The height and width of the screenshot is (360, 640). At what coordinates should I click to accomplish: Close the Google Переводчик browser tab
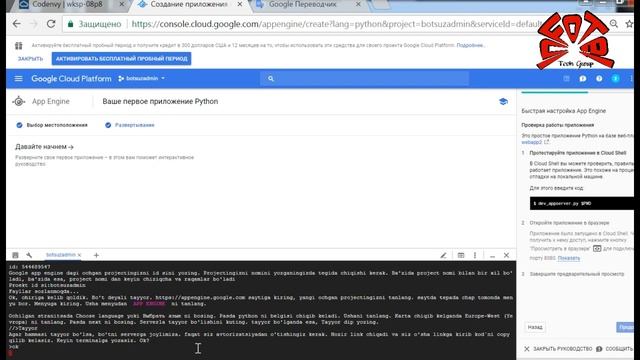(358, 4)
